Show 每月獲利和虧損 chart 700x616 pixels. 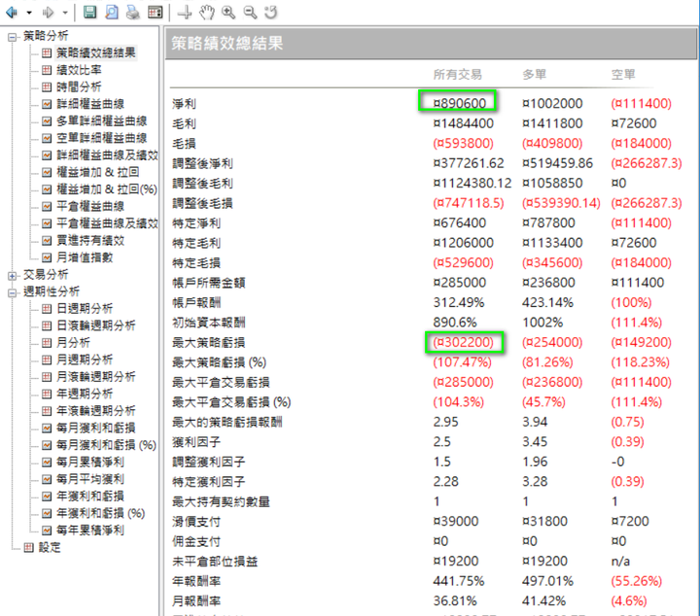pos(96,428)
